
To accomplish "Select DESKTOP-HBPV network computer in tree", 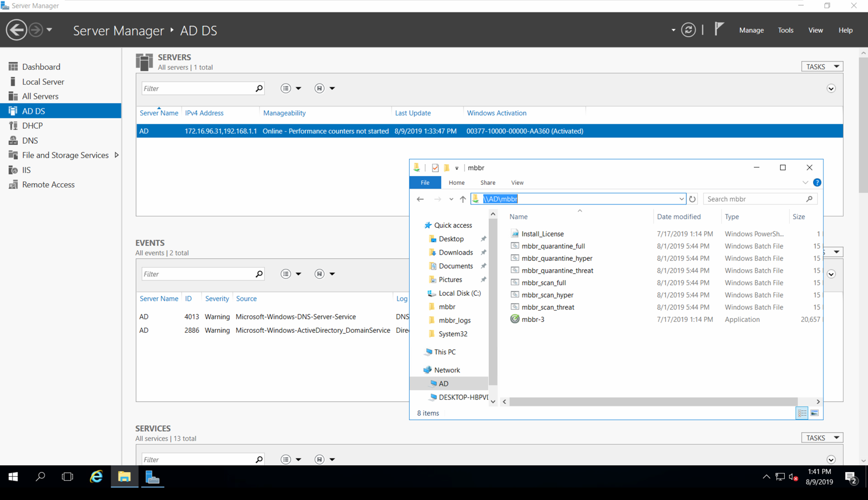I will coord(458,397).
